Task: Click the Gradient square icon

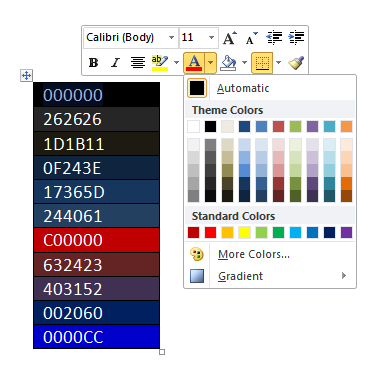Action: click(197, 276)
